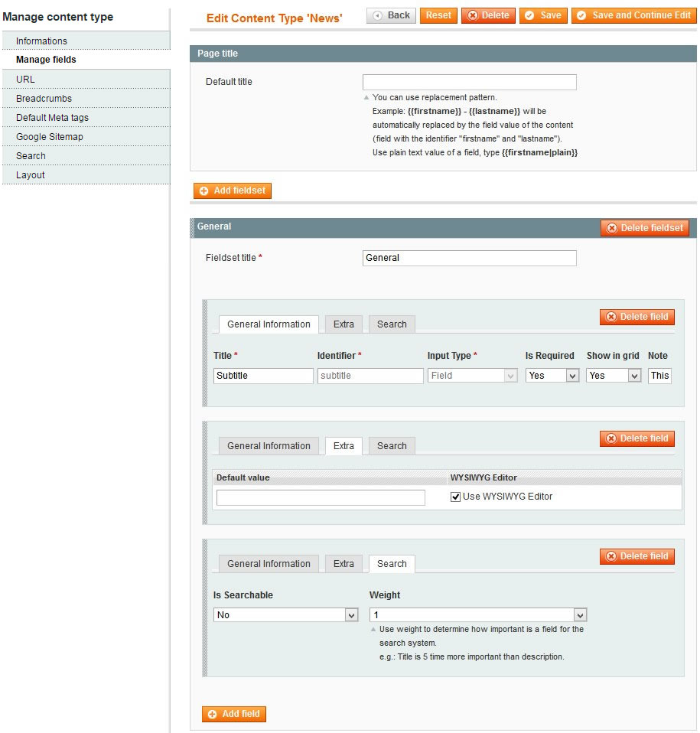Click the Back button

click(391, 15)
